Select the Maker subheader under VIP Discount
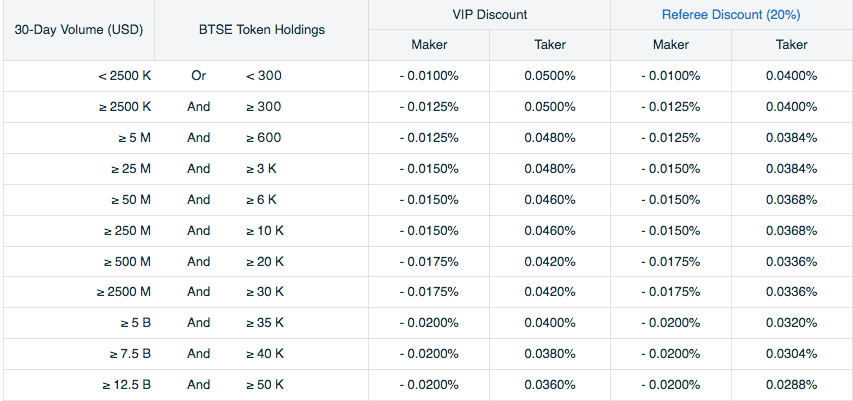 click(429, 45)
